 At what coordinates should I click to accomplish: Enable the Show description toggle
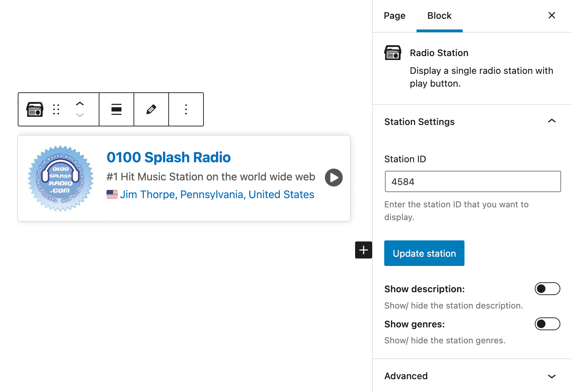tap(547, 289)
